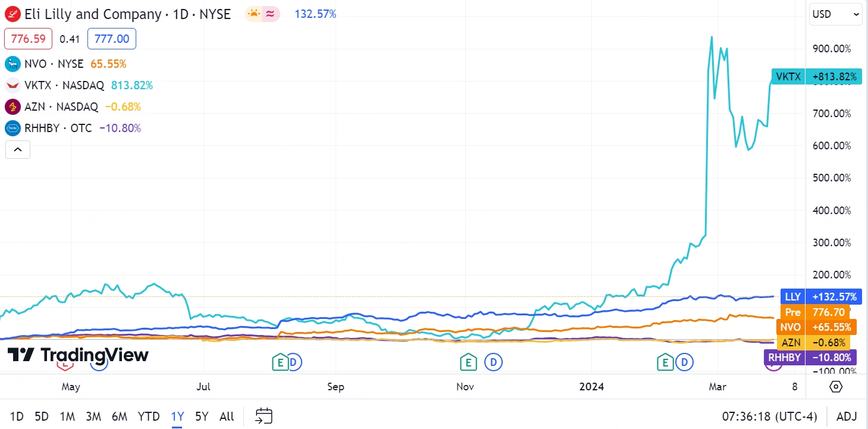
Task: Click the RHHBY −10.80% price scale label
Action: pyautogui.click(x=810, y=358)
